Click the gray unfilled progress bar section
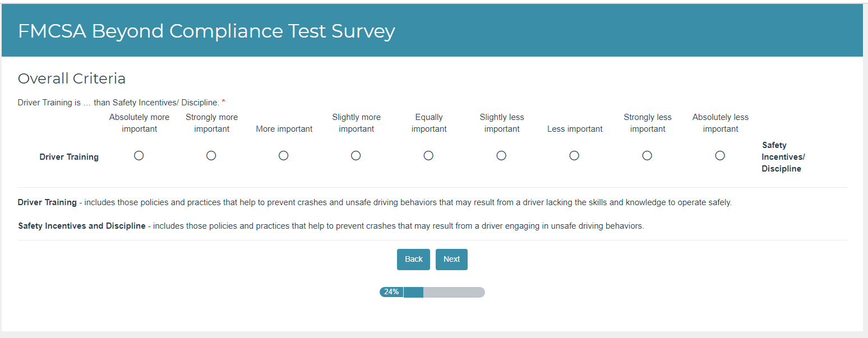 [x=454, y=292]
